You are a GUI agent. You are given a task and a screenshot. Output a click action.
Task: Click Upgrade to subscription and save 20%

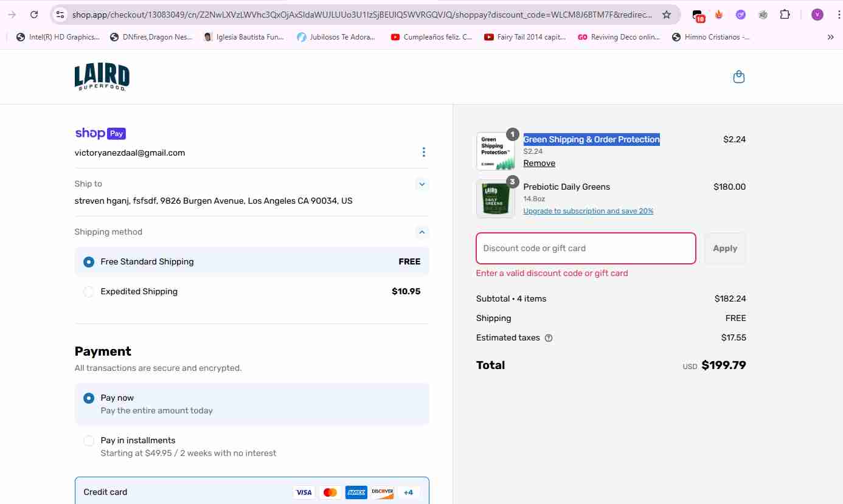pyautogui.click(x=588, y=211)
